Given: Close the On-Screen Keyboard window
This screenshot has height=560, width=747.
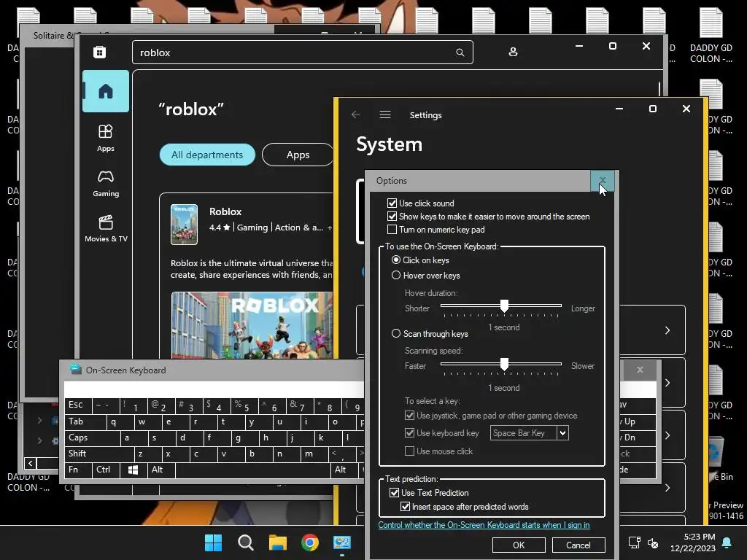Looking at the screenshot, I should click(640, 370).
